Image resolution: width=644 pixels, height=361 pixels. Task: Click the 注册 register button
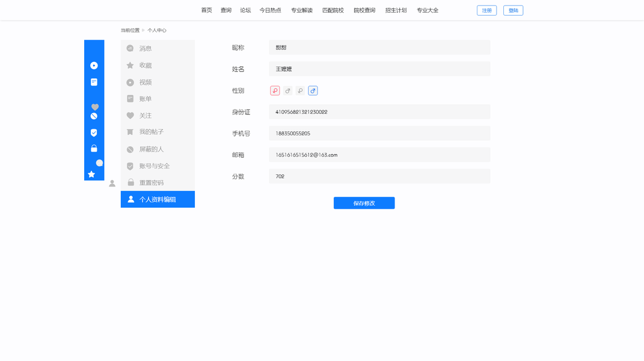(486, 10)
